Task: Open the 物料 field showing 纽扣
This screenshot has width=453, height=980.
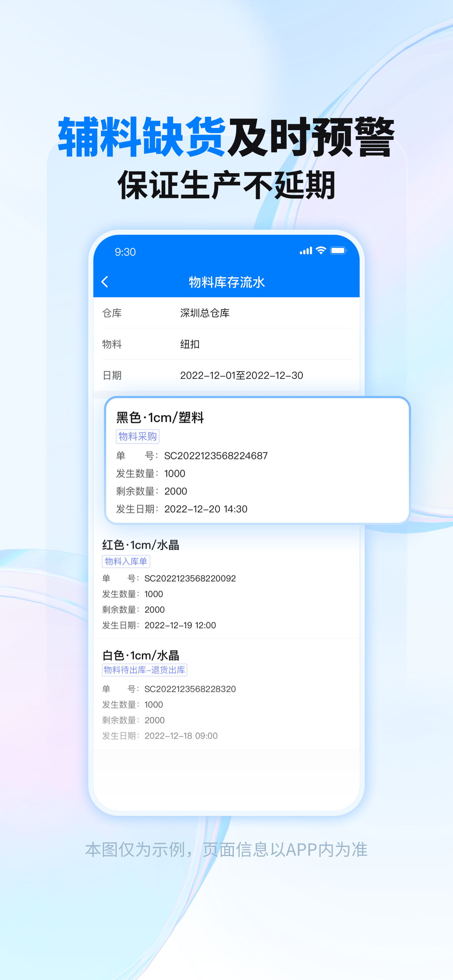Action: pyautogui.click(x=226, y=344)
